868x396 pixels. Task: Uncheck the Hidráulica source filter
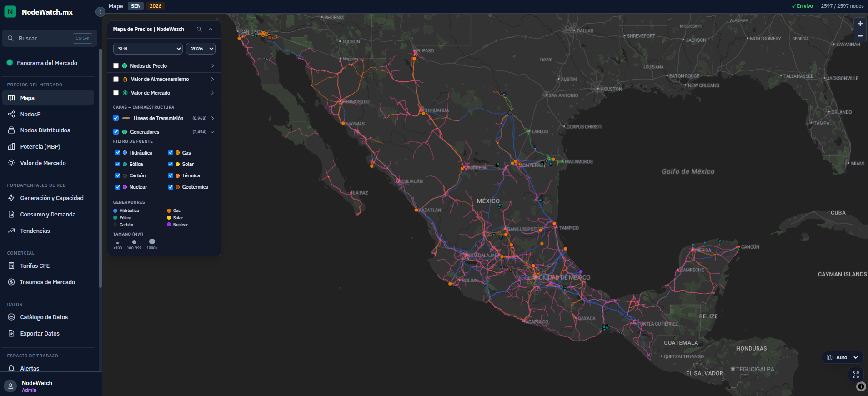click(x=118, y=153)
